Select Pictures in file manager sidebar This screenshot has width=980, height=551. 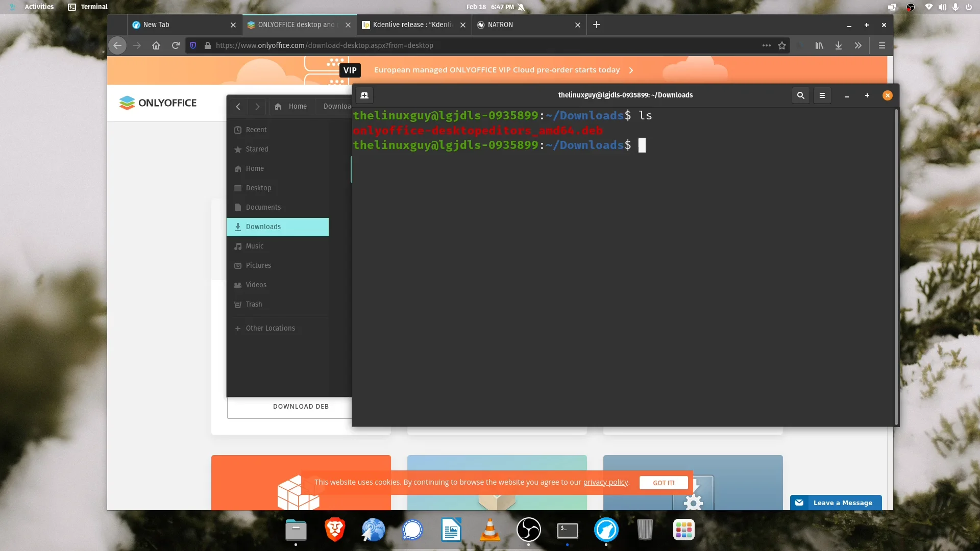coord(278,266)
